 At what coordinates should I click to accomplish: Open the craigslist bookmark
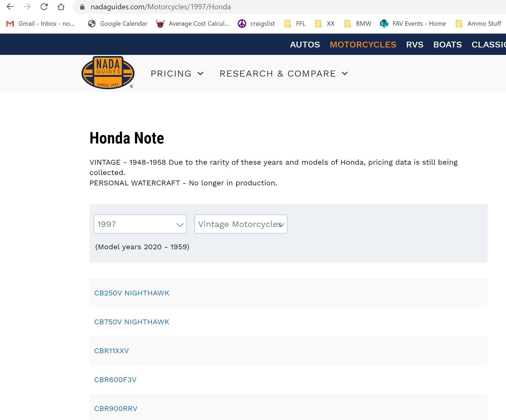[x=256, y=24]
